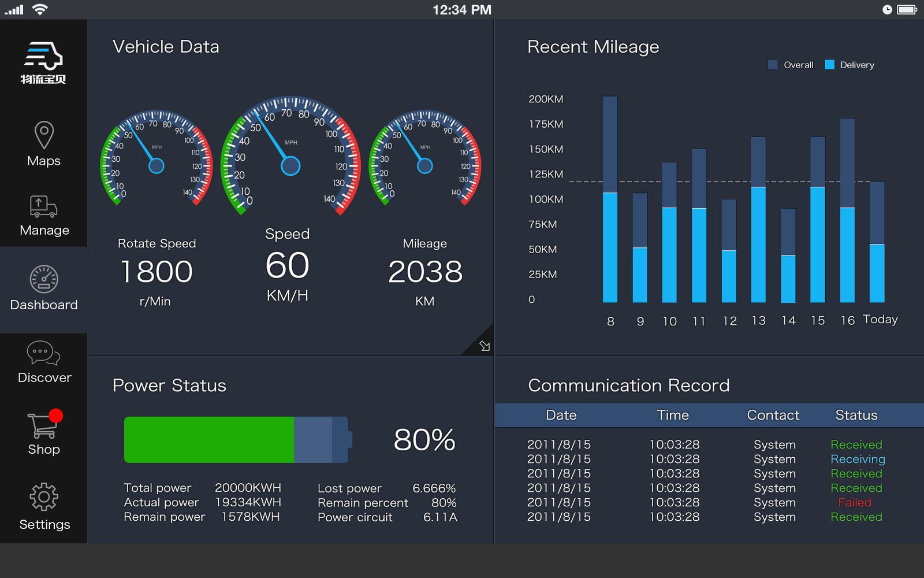The height and width of the screenshot is (578, 924).
Task: Open the Discover chat bubbles icon
Action: pyautogui.click(x=43, y=353)
